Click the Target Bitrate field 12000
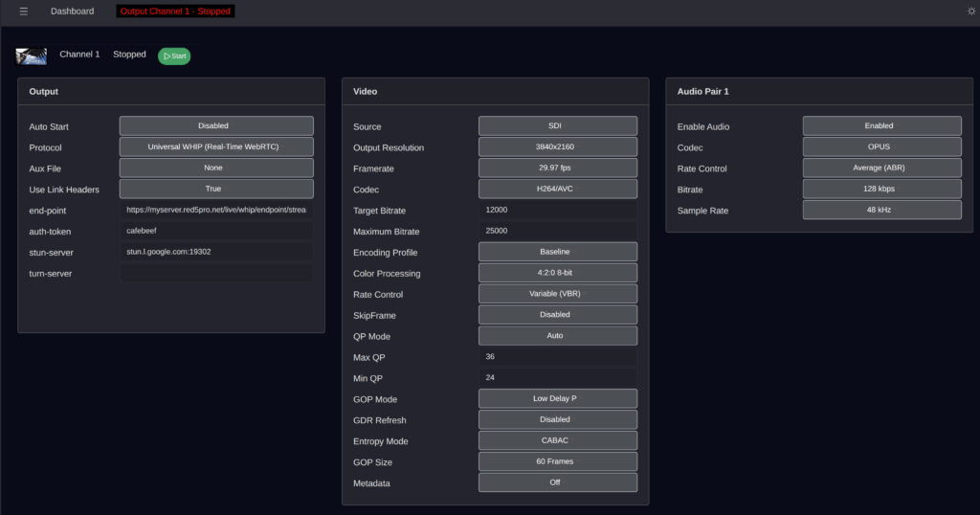This screenshot has height=515, width=980. click(x=558, y=210)
